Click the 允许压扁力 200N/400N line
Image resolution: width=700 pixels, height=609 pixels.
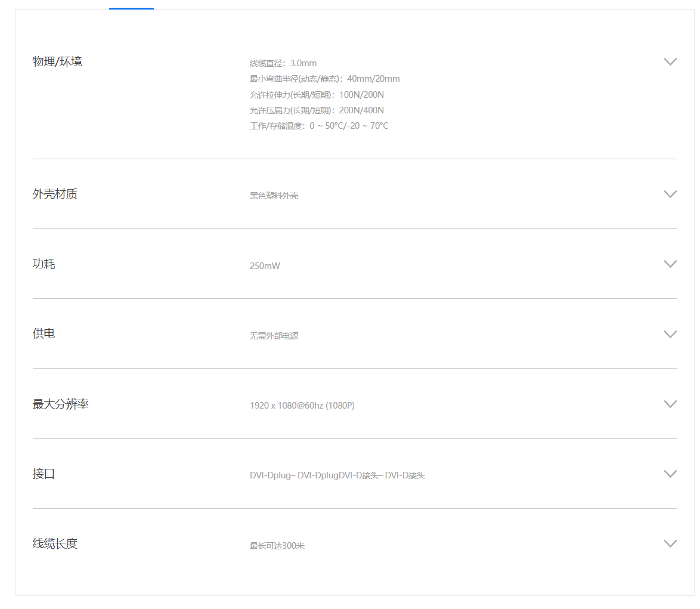point(317,110)
